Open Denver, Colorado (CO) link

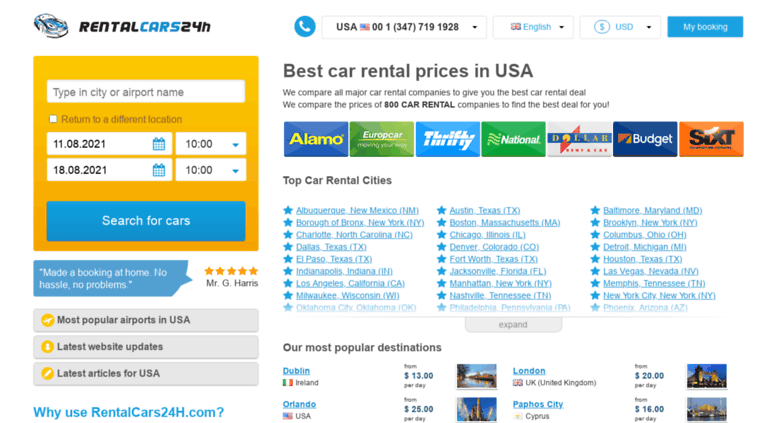click(x=494, y=247)
